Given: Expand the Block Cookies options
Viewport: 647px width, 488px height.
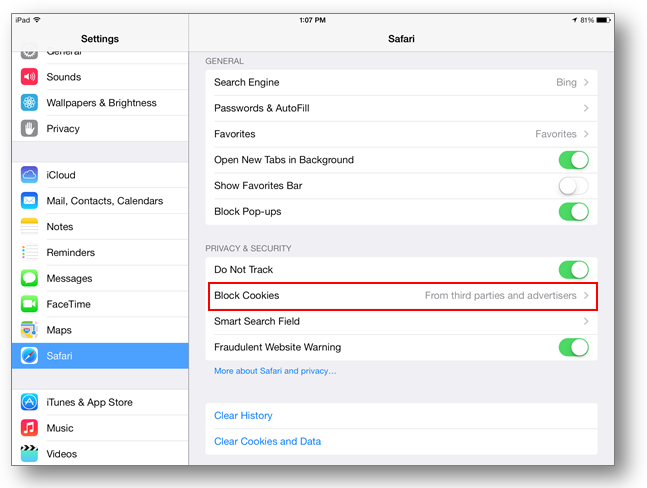Looking at the screenshot, I should (401, 296).
